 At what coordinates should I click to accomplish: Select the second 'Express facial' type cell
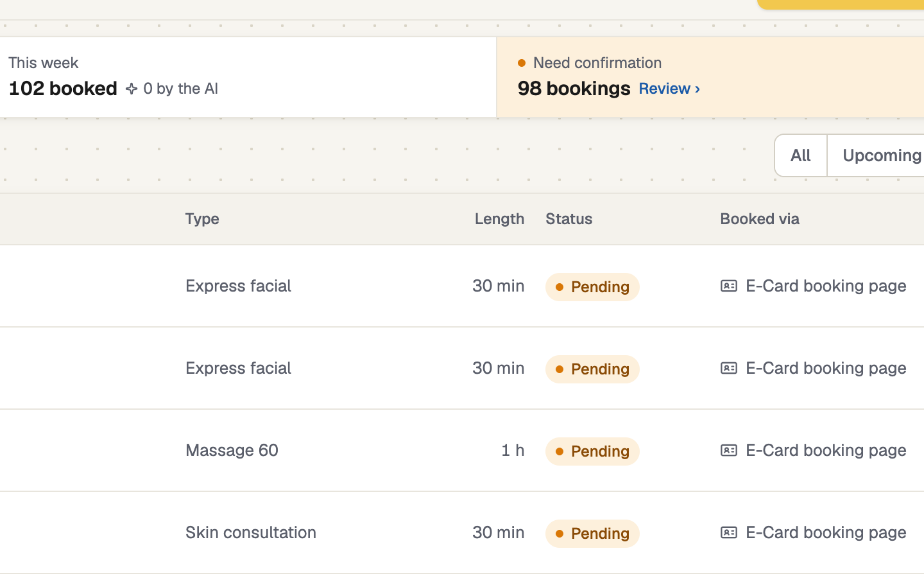(238, 368)
